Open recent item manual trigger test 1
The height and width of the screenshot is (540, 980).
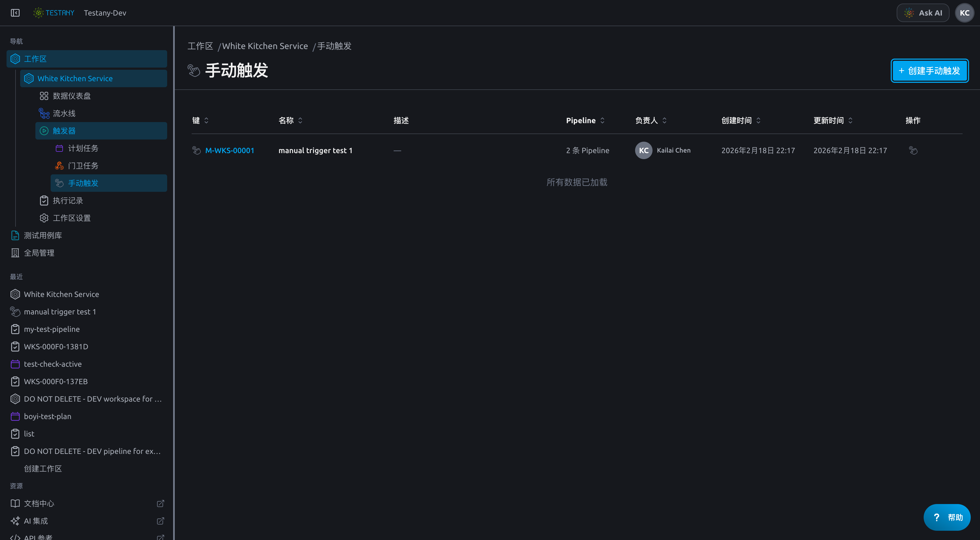tap(60, 312)
